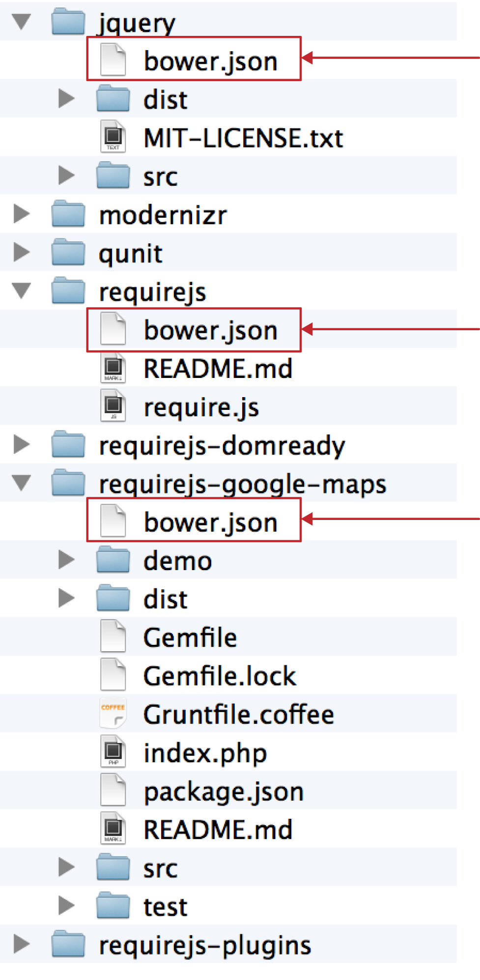
Task: Click the modernizr folder icon
Action: point(68,214)
